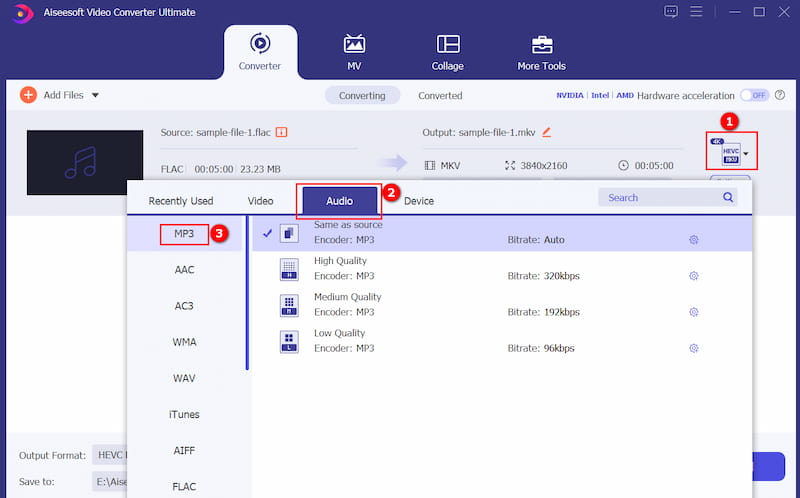
Task: Click High Quality preset icon
Action: (289, 270)
